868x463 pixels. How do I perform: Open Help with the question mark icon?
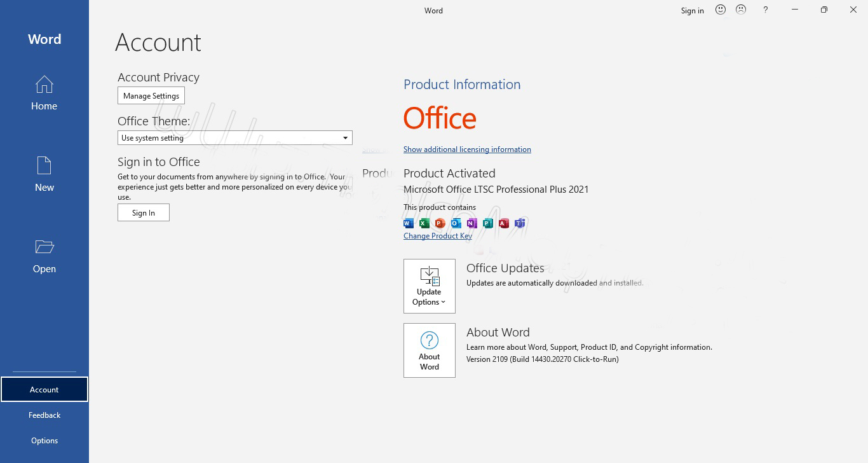pyautogui.click(x=765, y=10)
